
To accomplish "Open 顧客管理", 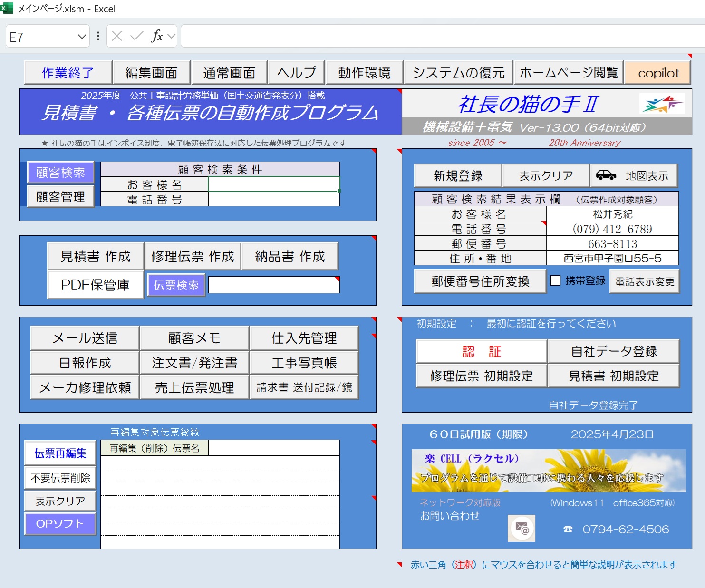I will (60, 196).
